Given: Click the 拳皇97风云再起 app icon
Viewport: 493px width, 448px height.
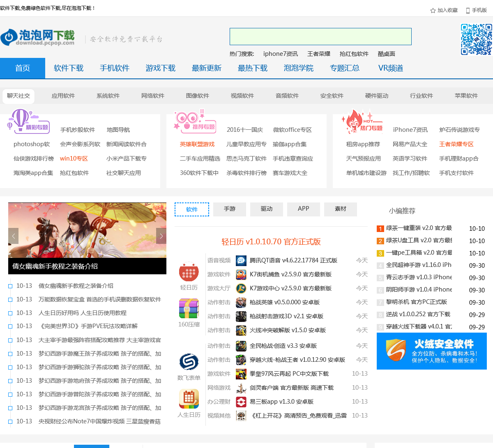Looking at the screenshot, I should (241, 374).
